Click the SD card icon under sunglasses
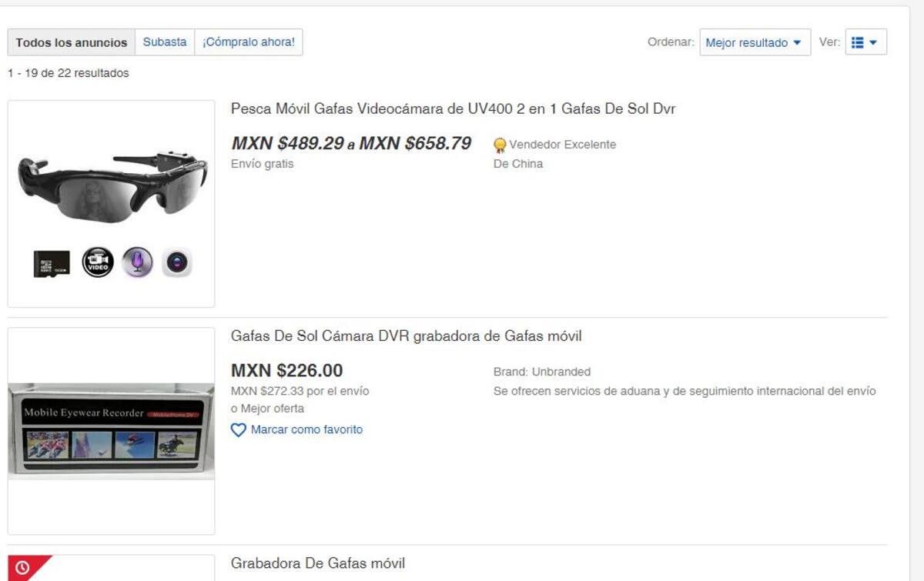This screenshot has width=924, height=581. 52,264
